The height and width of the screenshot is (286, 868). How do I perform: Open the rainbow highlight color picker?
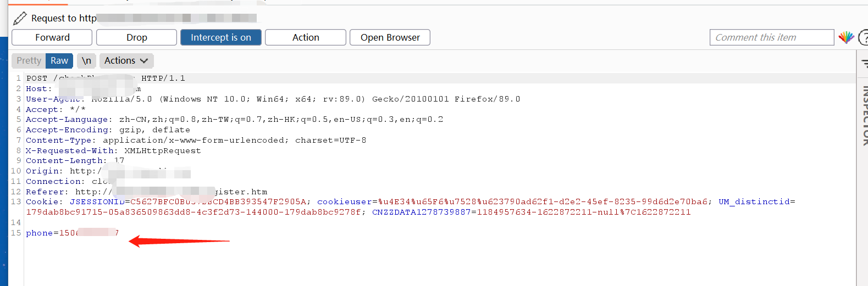click(x=846, y=37)
